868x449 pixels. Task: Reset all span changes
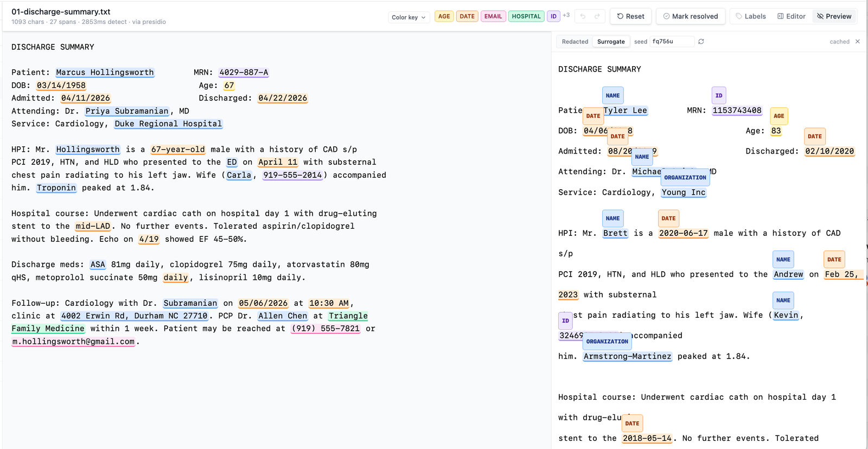[x=631, y=16]
